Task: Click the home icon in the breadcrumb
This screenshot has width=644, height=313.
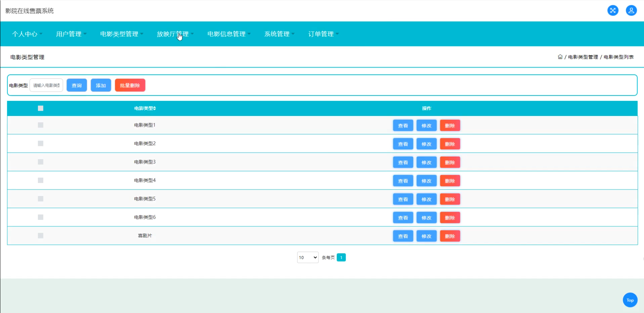Action: [x=560, y=57]
